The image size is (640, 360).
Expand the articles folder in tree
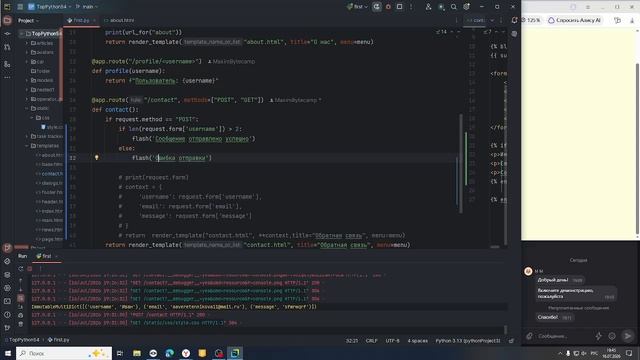[27, 43]
